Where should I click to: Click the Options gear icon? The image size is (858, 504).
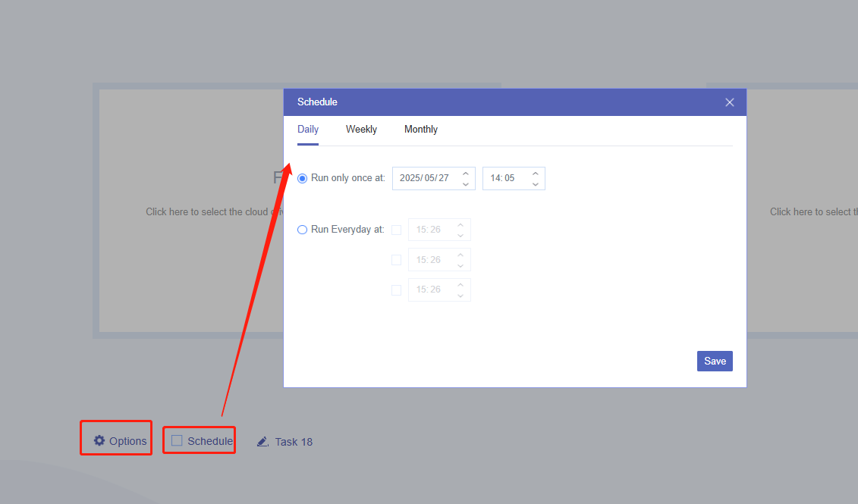point(99,441)
